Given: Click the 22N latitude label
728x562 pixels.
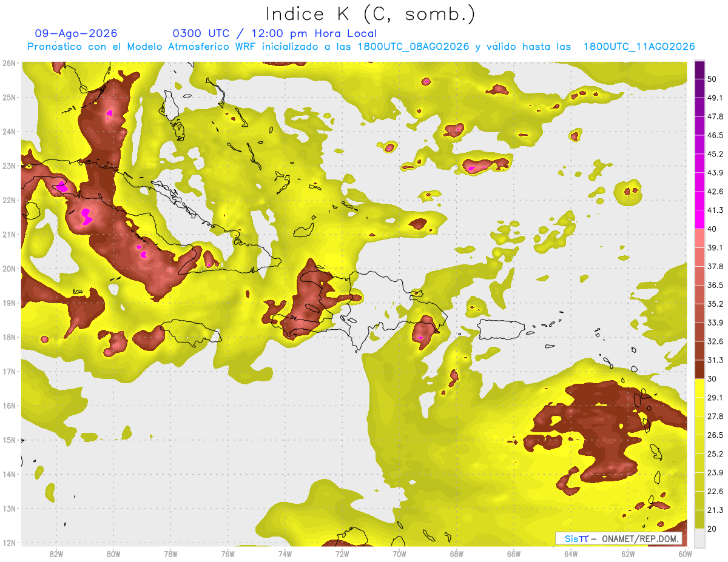Looking at the screenshot, I should pyautogui.click(x=8, y=200).
